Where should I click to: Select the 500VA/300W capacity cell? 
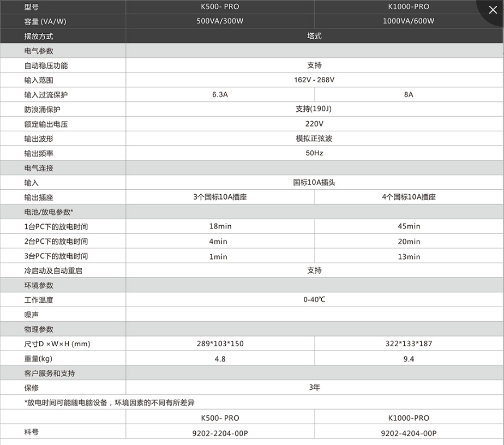pos(220,21)
